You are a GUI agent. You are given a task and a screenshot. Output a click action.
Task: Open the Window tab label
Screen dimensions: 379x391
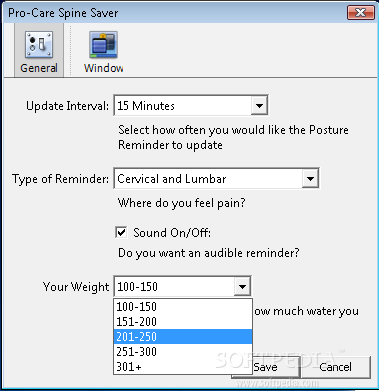tap(103, 68)
